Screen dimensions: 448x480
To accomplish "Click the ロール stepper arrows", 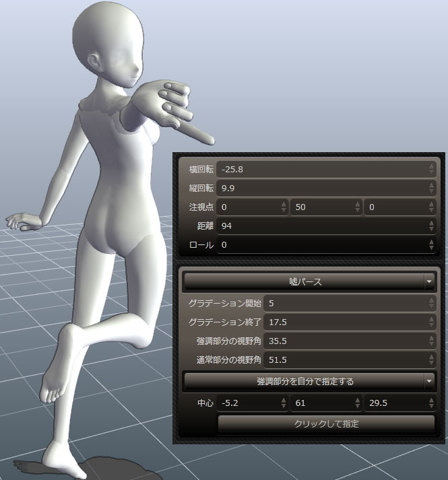I will [x=432, y=244].
